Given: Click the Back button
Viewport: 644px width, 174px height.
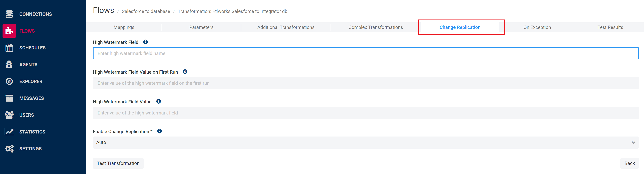Looking at the screenshot, I should tap(630, 163).
